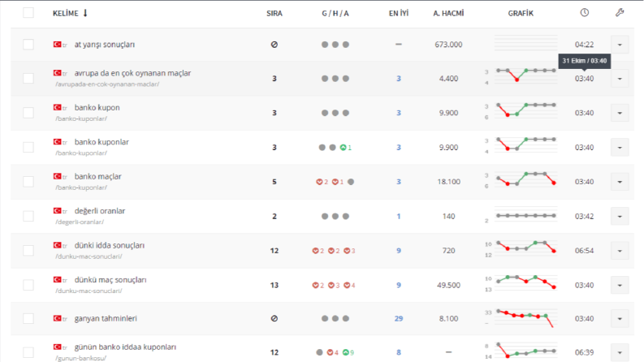
Task: Open actions dropdown for avrupa da en çok oynanan maçlar
Action: click(620, 79)
